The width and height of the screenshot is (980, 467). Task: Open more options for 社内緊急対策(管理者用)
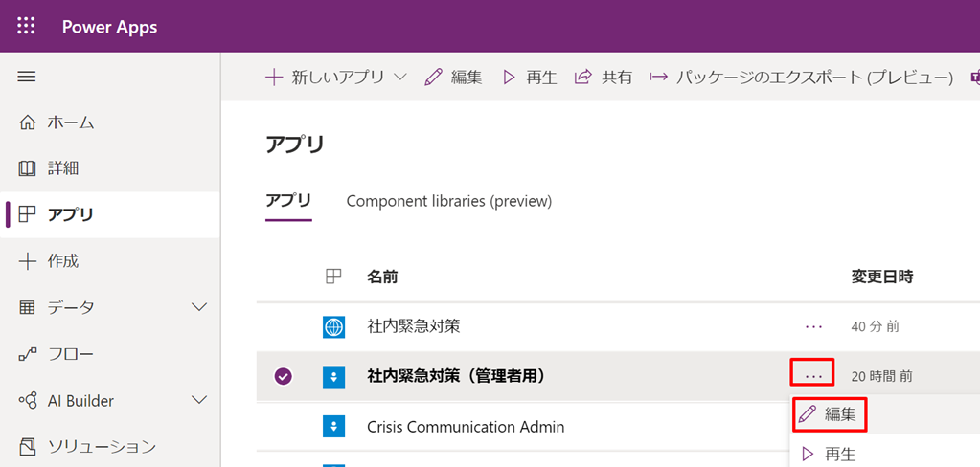[813, 375]
